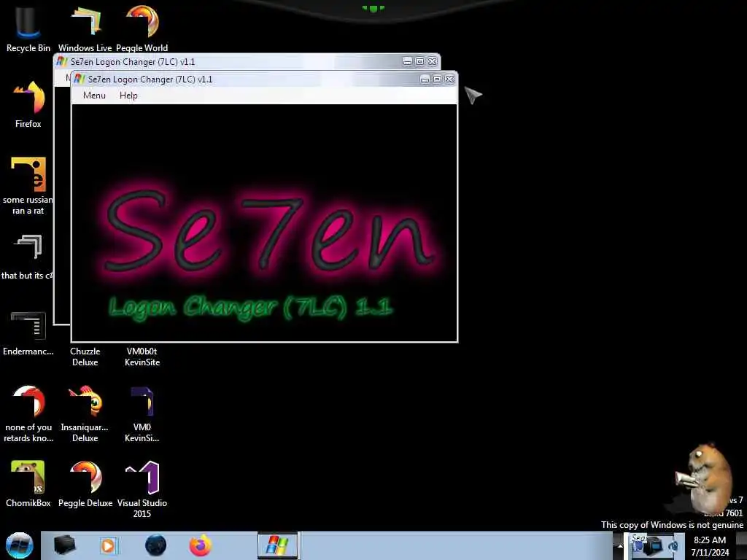Click the computer monitor tray icon
The width and height of the screenshot is (747, 560).
[652, 545]
